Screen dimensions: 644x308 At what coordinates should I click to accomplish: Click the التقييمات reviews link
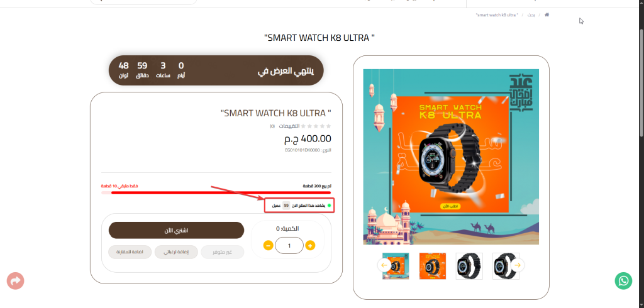pyautogui.click(x=289, y=126)
